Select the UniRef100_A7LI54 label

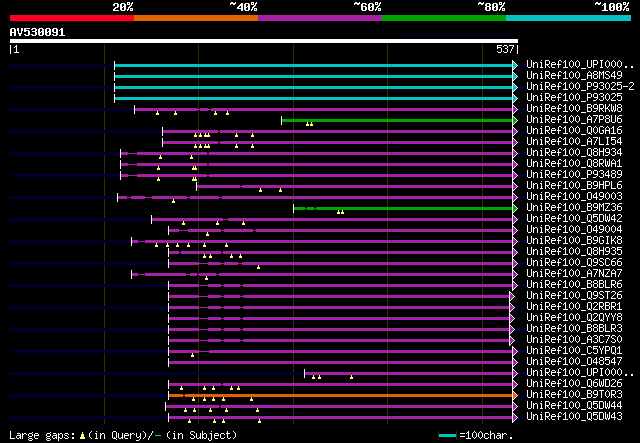pos(574,142)
